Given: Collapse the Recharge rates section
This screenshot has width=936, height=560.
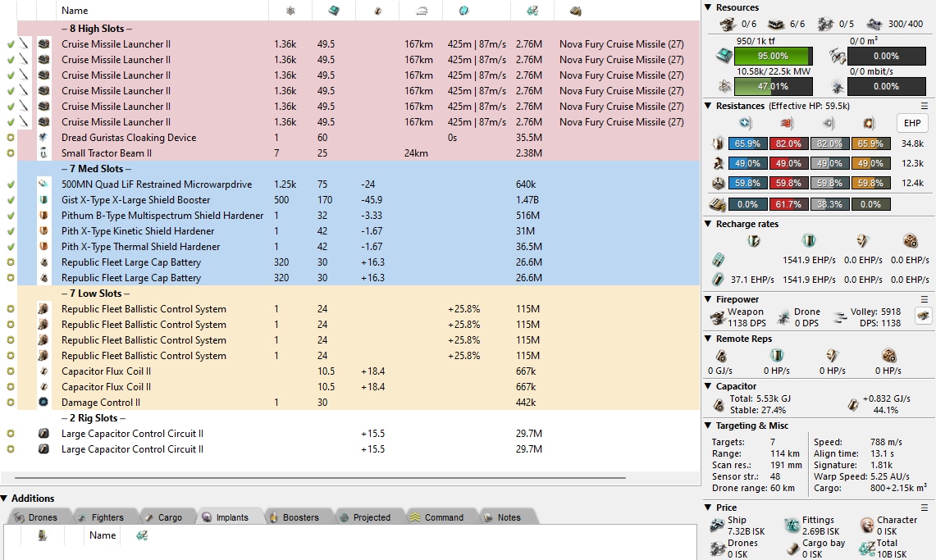Looking at the screenshot, I should [709, 224].
